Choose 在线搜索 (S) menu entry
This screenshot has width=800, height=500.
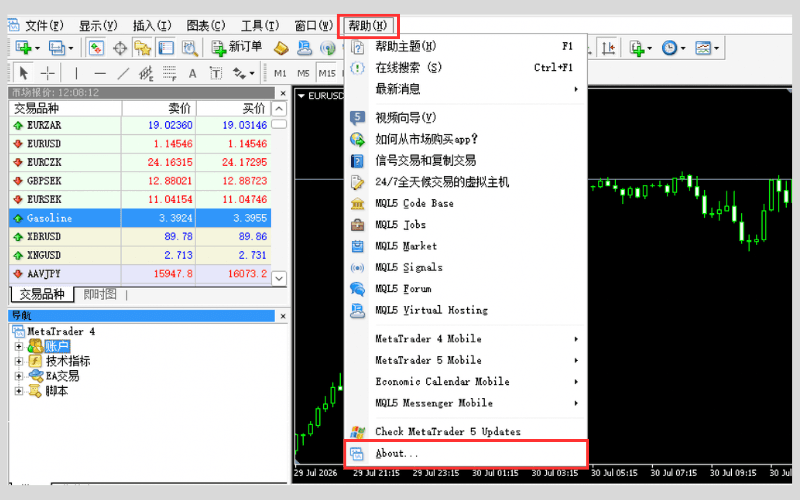pyautogui.click(x=466, y=67)
